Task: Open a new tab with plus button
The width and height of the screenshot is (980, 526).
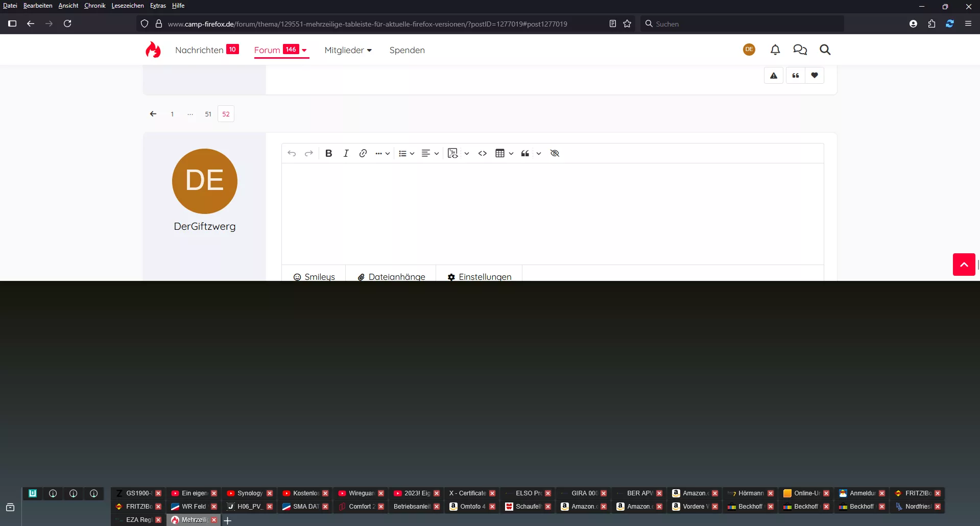Action: 228,520
